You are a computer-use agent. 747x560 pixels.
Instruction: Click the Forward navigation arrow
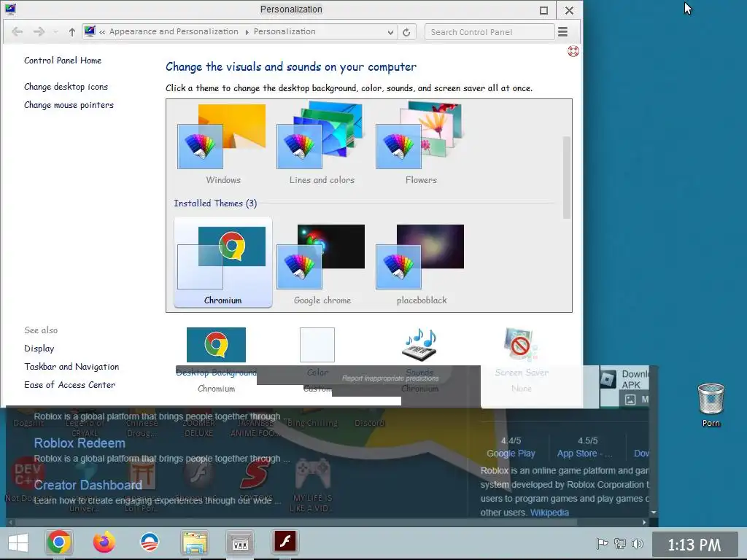(39, 32)
